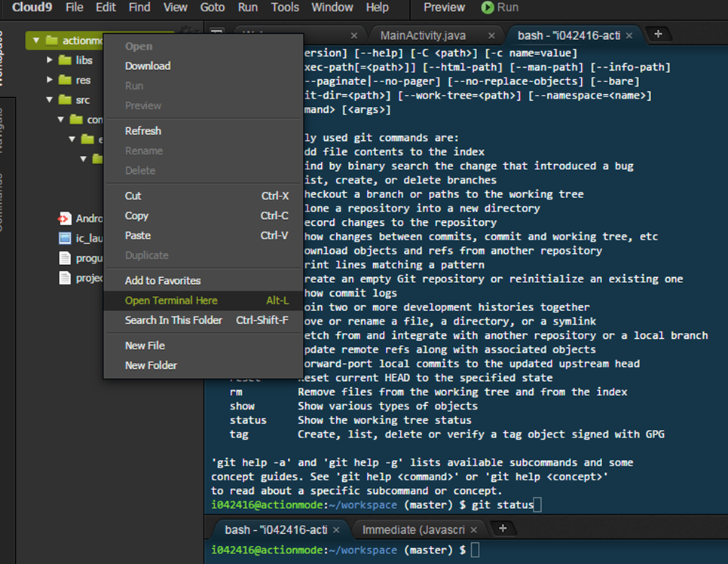
Task: Open the Help menu
Action: coord(377,8)
